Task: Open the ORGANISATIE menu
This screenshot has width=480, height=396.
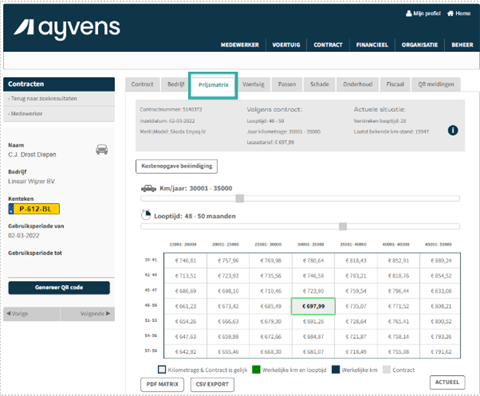Action: (x=419, y=45)
